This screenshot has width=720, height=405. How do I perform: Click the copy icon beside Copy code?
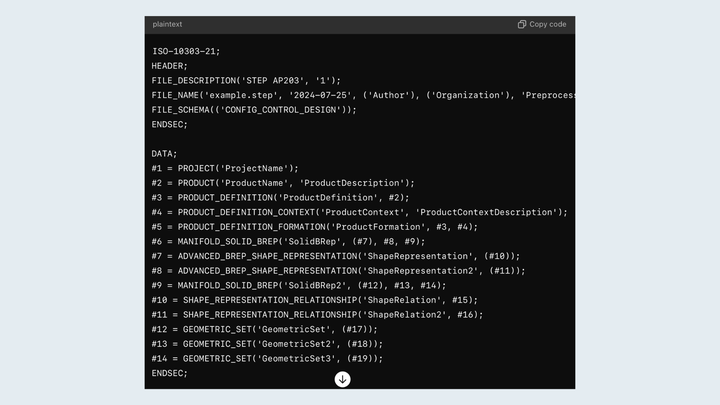click(522, 24)
